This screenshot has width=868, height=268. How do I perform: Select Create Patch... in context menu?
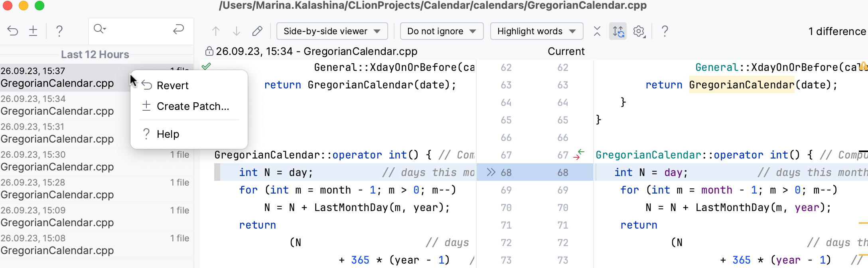pyautogui.click(x=193, y=106)
